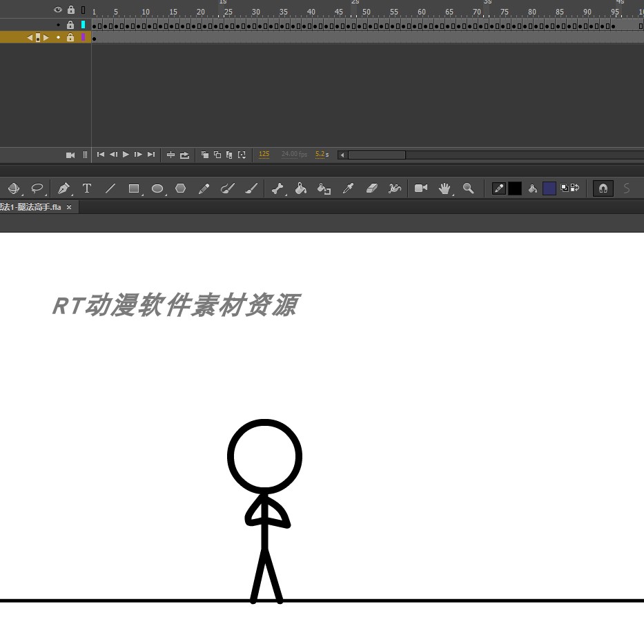Select the Eraser tool
644x644 pixels.
[x=371, y=188]
